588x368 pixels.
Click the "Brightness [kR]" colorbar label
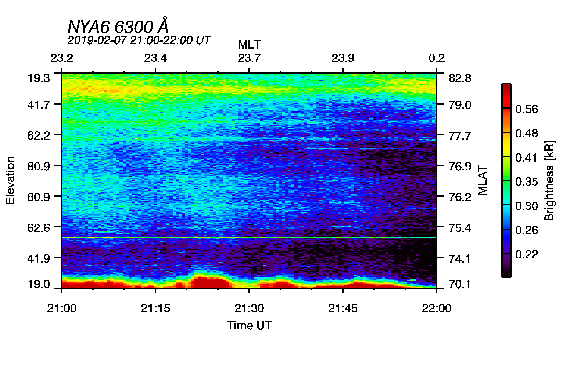coord(549,181)
